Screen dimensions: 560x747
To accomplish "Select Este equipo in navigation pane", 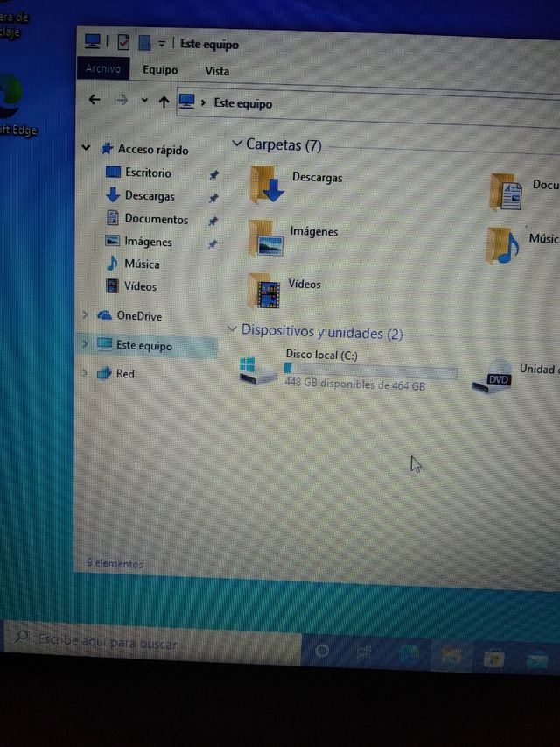I will coord(143,346).
